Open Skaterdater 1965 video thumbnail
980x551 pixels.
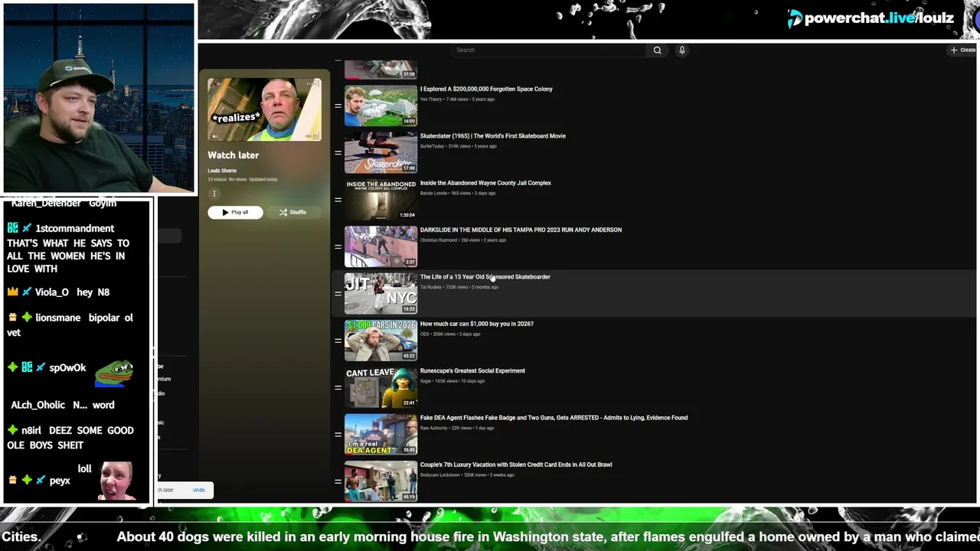point(381,152)
